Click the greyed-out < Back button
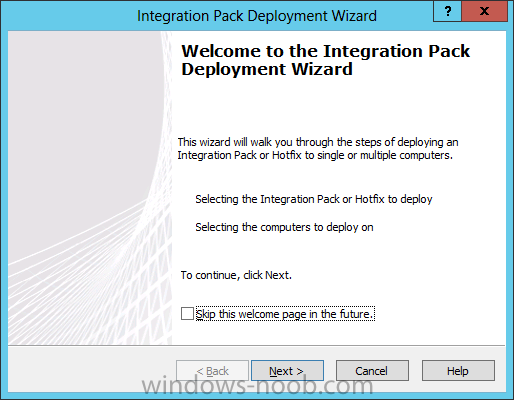Viewport: 514px width, 400px height. [212, 370]
